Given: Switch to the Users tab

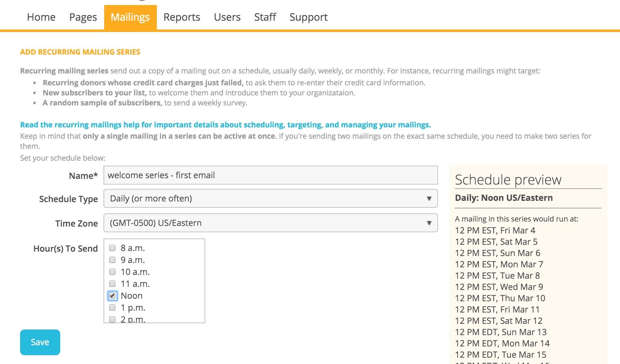Looking at the screenshot, I should [x=227, y=17].
